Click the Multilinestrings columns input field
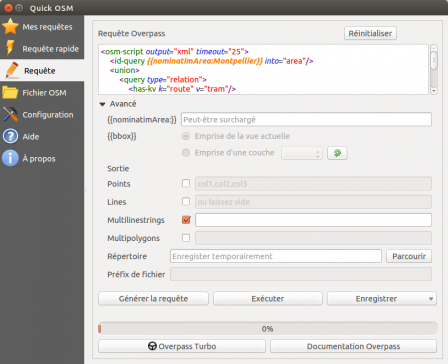The image size is (448, 364). pyautogui.click(x=313, y=220)
